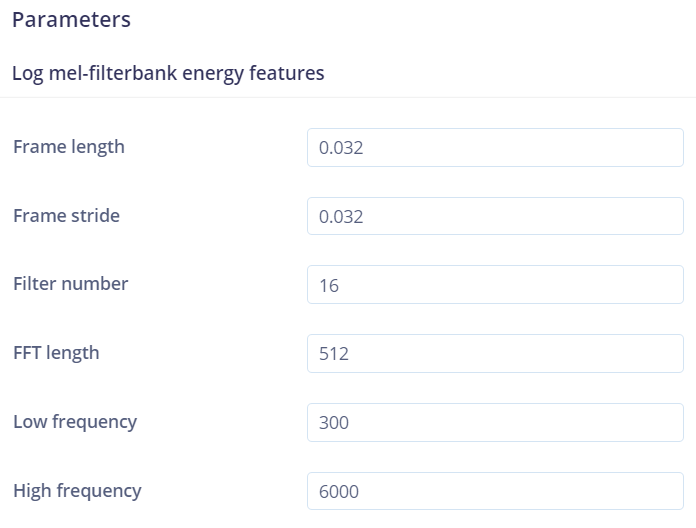
Task: Click the Log mel-filterbank energy features title
Action: (x=168, y=73)
